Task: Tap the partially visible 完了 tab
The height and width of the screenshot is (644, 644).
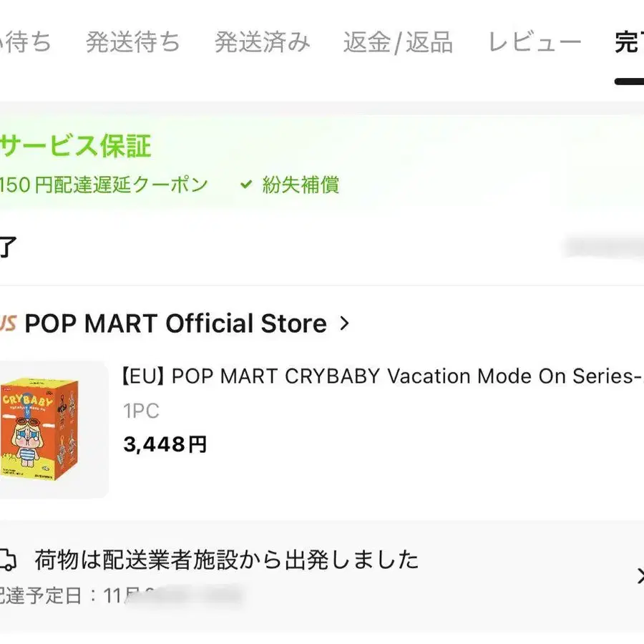Action: pos(629,43)
